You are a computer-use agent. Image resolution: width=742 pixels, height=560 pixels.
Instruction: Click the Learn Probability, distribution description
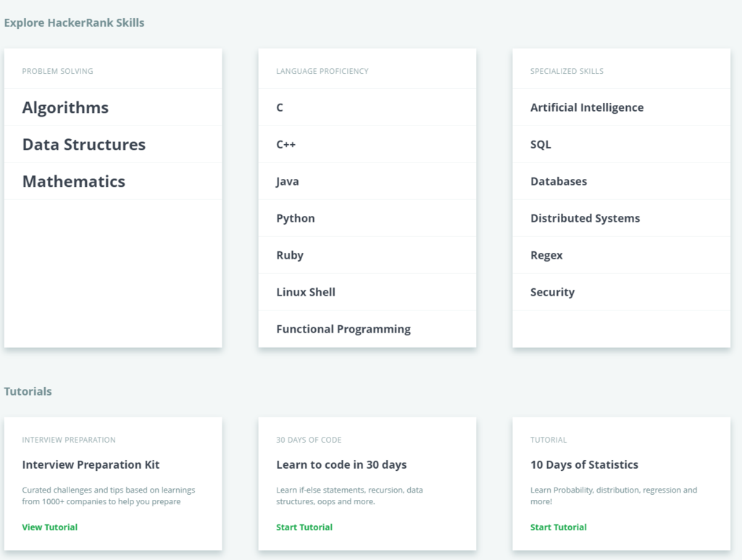point(613,496)
